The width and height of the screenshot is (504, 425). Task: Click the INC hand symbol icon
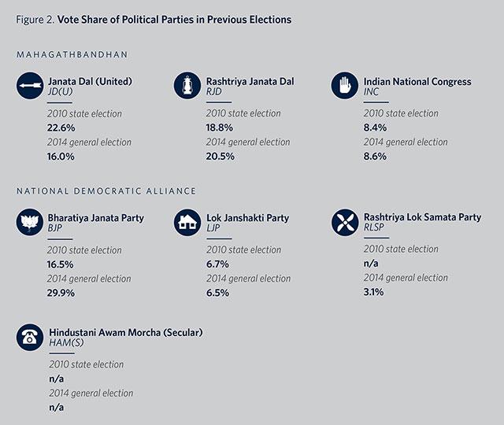click(x=345, y=86)
